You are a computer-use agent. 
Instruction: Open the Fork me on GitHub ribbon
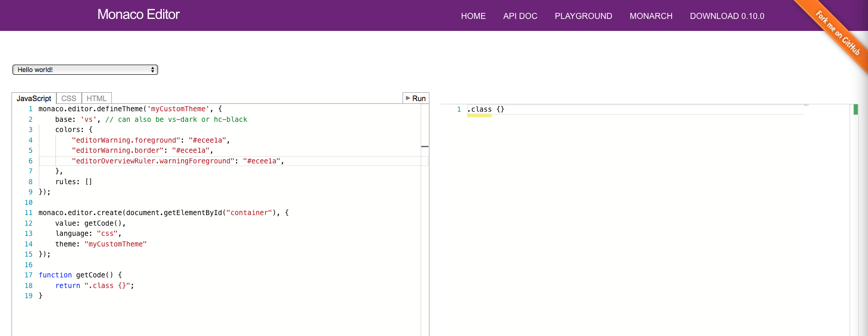(x=838, y=33)
